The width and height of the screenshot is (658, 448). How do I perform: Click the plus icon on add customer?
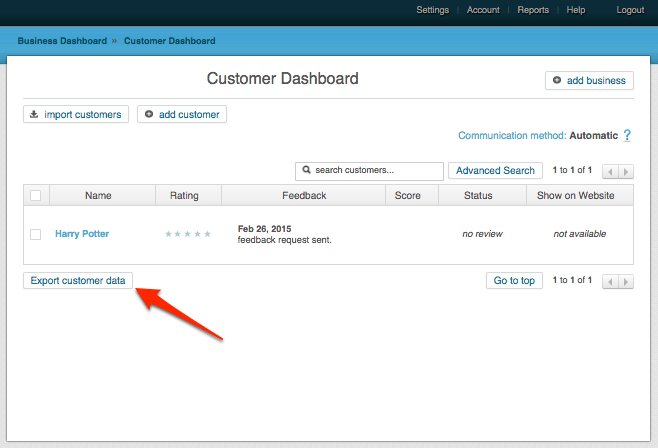[x=149, y=114]
